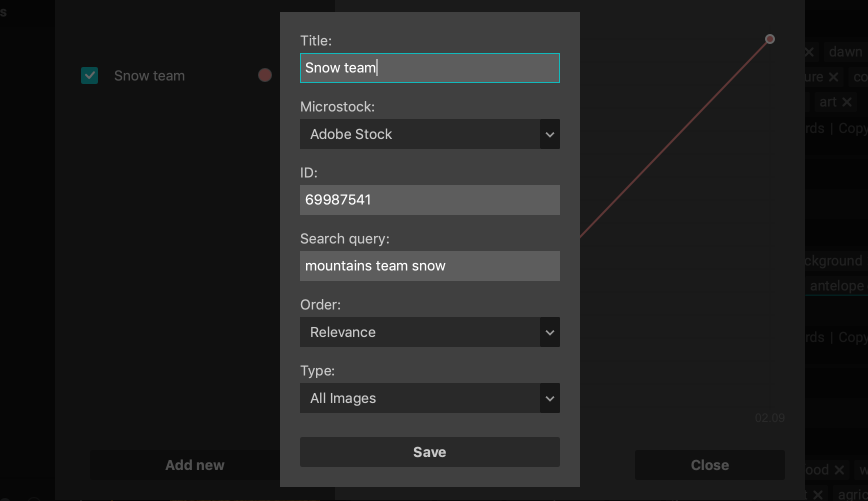Click the "antelope" keyword link
Viewport: 868px width, 501px height.
(836, 285)
